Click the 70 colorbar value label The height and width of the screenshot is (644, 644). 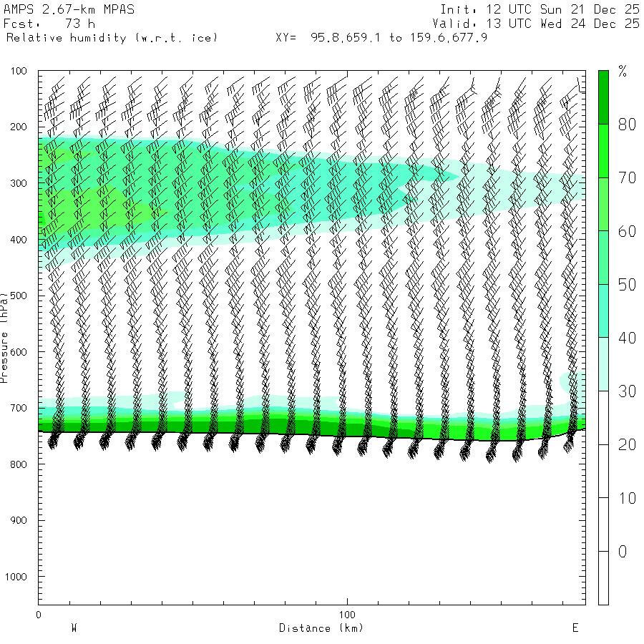click(627, 178)
